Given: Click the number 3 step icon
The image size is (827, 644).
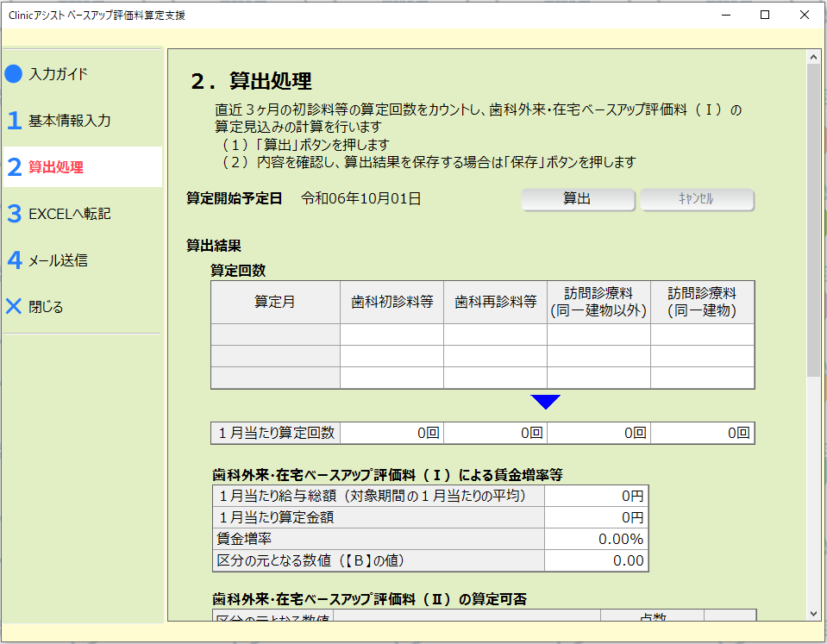Looking at the screenshot, I should point(14,214).
